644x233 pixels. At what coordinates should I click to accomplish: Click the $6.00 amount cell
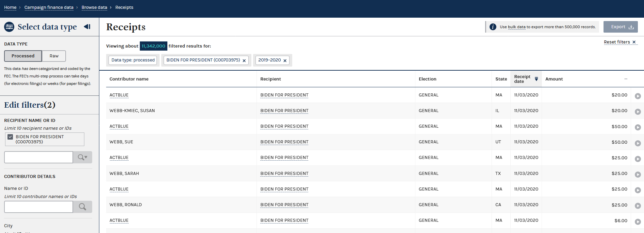coord(621,221)
